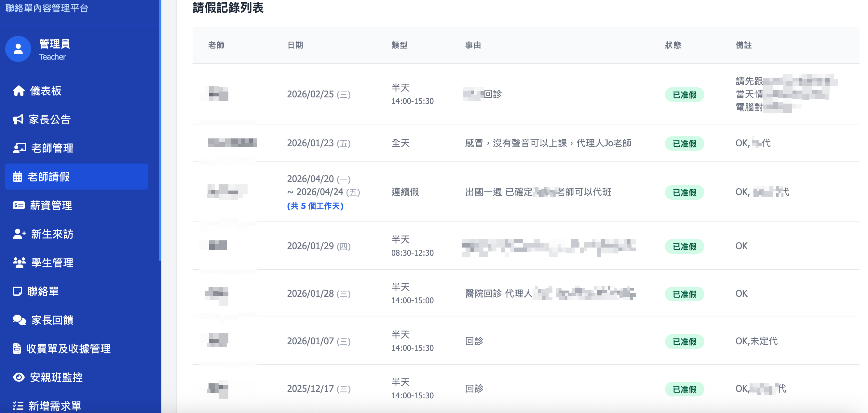Click the 聯絡單內容管理平台 title link
Viewport: 868px width, 413px height.
pyautogui.click(x=47, y=8)
